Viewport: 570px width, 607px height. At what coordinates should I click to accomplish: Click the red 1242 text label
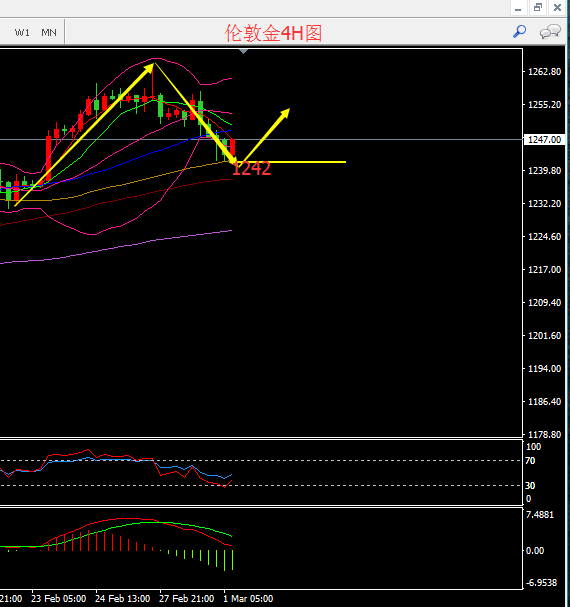coord(251,169)
